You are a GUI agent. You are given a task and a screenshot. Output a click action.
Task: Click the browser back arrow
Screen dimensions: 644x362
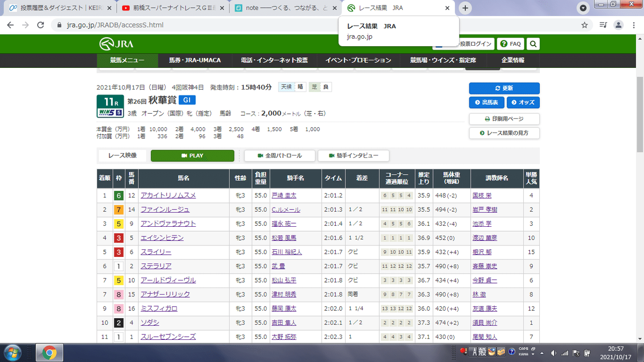coord(11,25)
